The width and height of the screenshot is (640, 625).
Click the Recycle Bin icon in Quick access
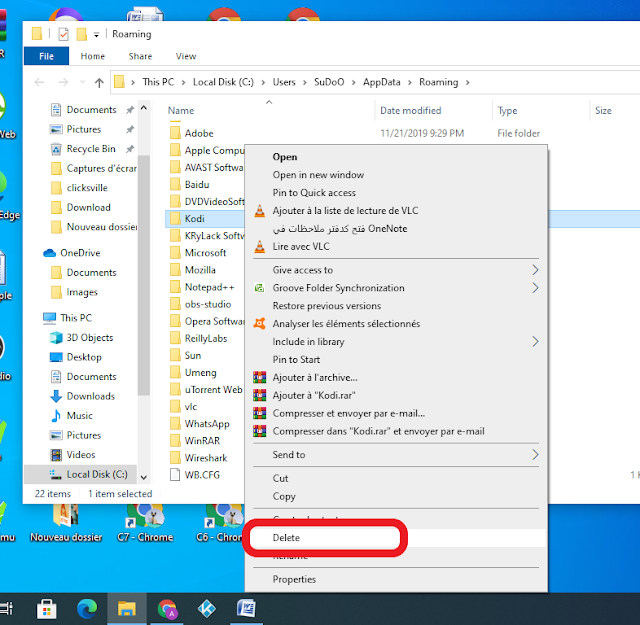(56, 149)
